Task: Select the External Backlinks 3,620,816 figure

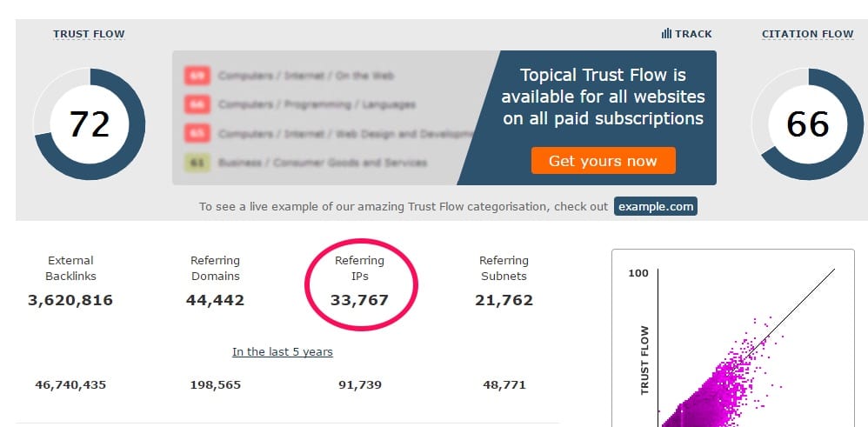Action: click(x=70, y=300)
